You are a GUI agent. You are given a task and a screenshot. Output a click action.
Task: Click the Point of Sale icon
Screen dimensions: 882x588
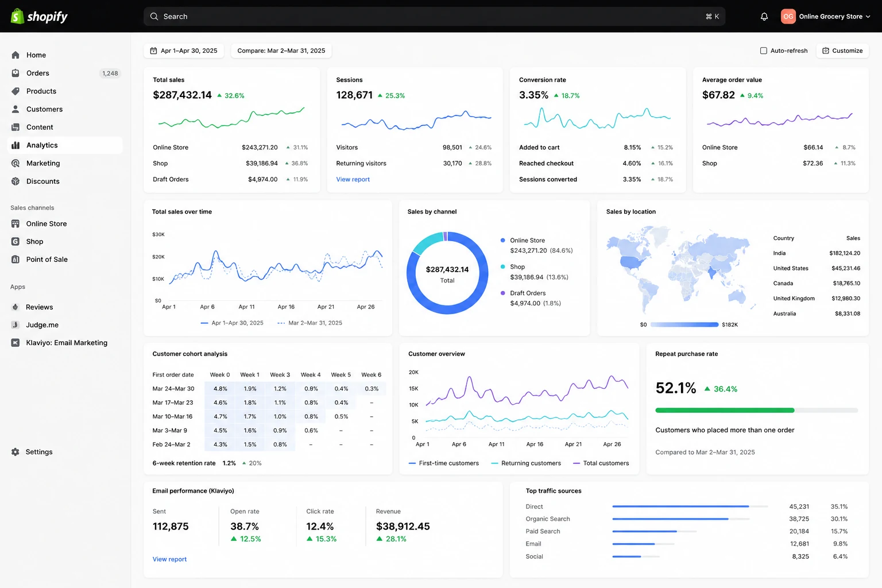click(16, 260)
